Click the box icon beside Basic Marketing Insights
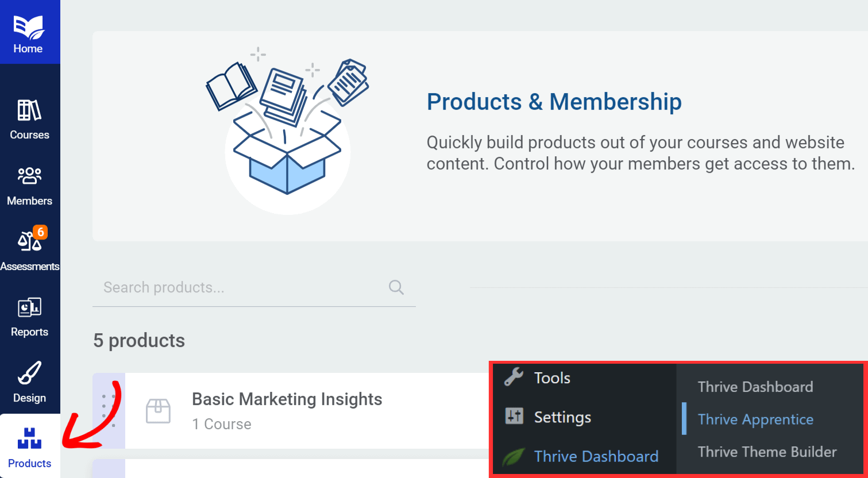Image resolution: width=868 pixels, height=478 pixels. point(158,411)
